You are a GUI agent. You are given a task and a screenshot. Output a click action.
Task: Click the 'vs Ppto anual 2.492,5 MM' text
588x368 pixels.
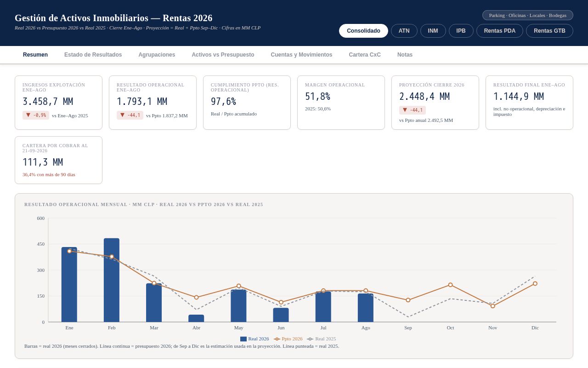(x=426, y=121)
